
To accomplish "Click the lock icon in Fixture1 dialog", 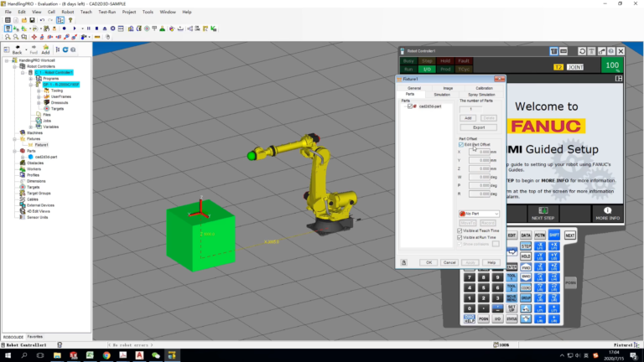I will 403,262.
